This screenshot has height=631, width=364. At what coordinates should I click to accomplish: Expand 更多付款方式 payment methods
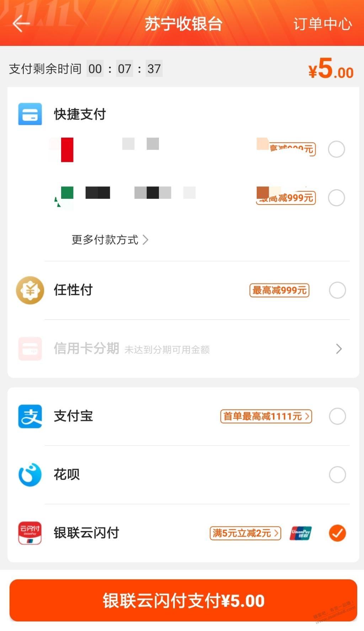[110, 240]
